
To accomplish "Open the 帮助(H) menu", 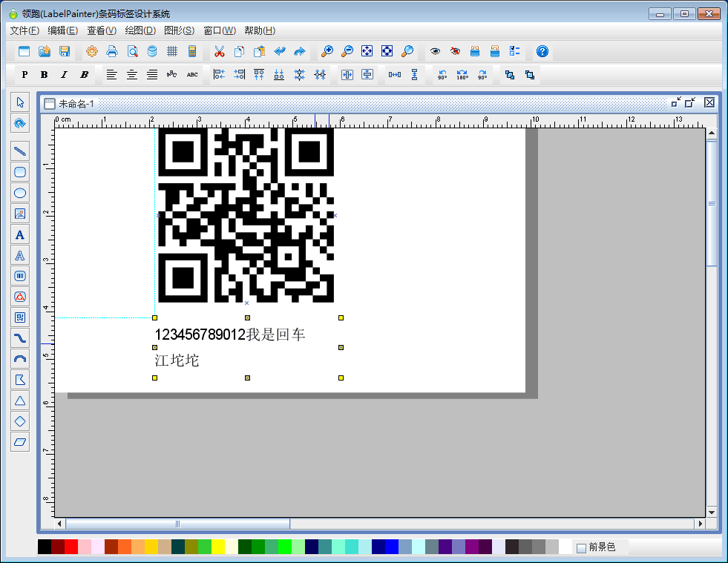I will 260,30.
